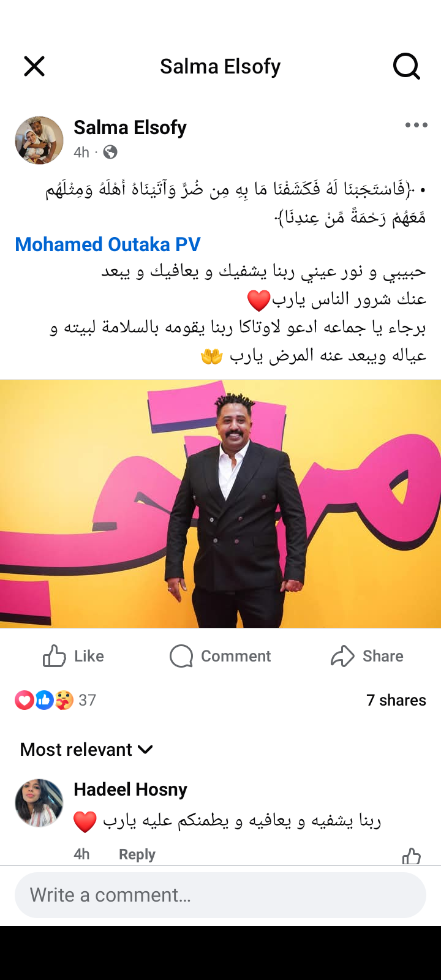Tap the Share arrow icon
Screen dimensions: 441x980
coord(342,656)
